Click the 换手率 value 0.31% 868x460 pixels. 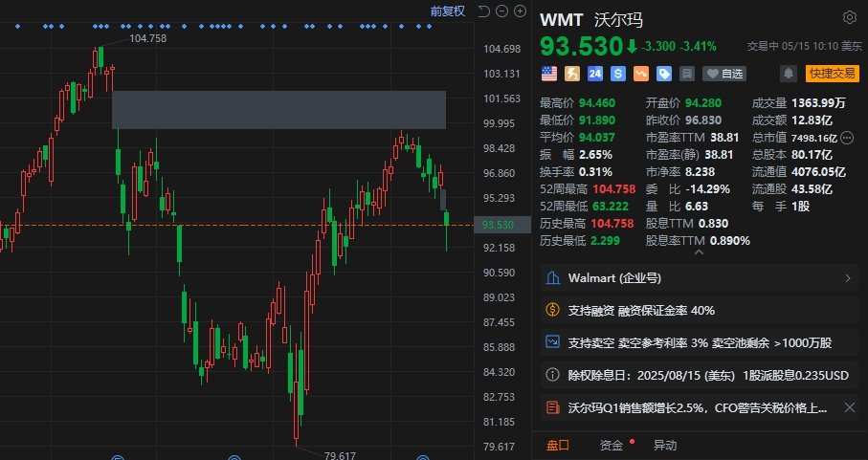(x=595, y=172)
